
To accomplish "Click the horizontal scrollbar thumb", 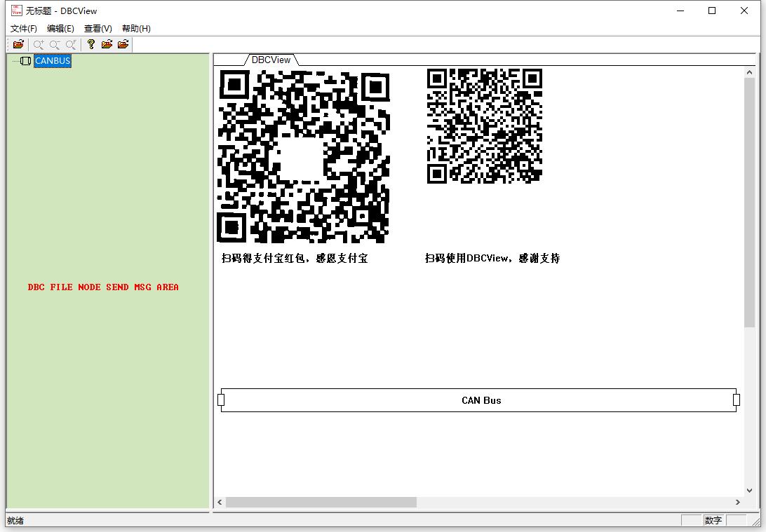I will tap(321, 503).
